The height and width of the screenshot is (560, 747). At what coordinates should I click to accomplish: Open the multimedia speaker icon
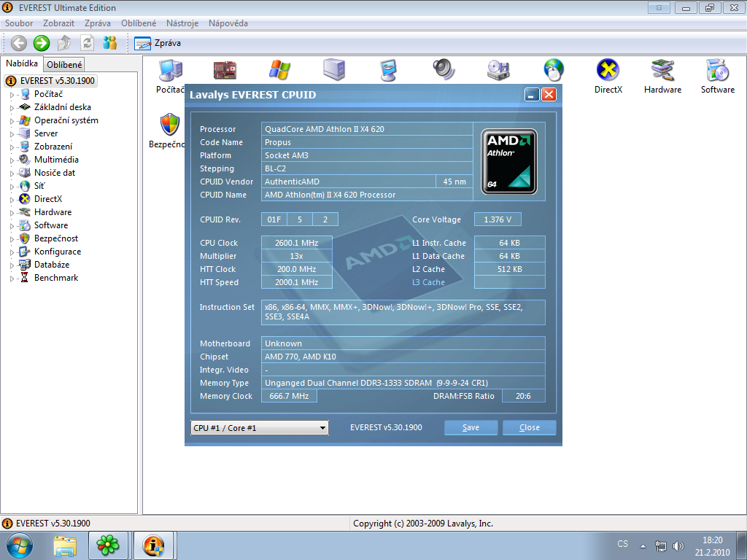point(444,70)
